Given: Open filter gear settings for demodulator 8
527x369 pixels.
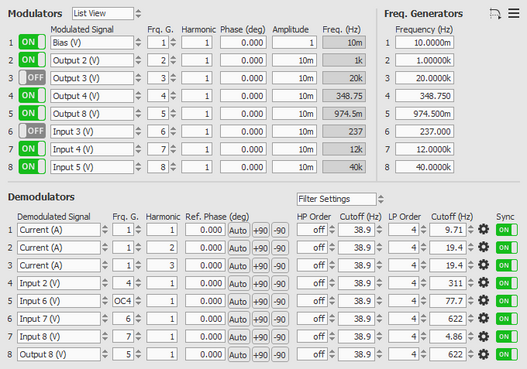Looking at the screenshot, I should point(483,354).
